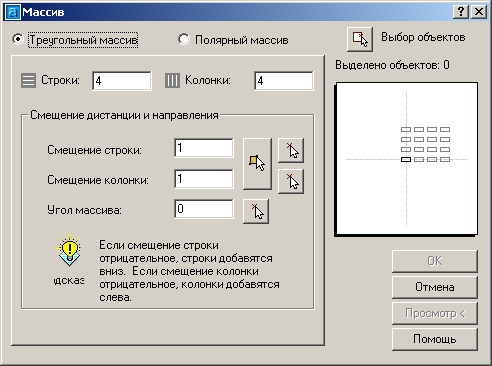Click the Смещение колонки: label
This screenshot has width=492, height=366.
[98, 180]
